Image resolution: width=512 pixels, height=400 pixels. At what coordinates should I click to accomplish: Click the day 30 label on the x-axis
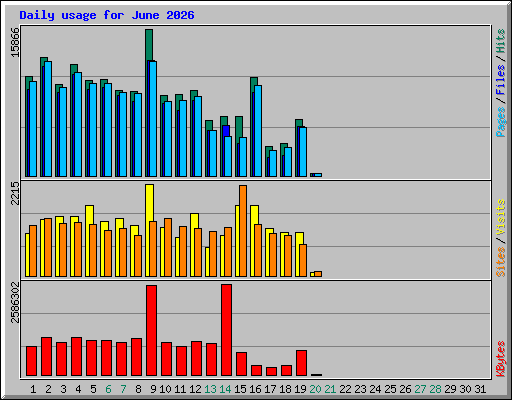pos(465,389)
